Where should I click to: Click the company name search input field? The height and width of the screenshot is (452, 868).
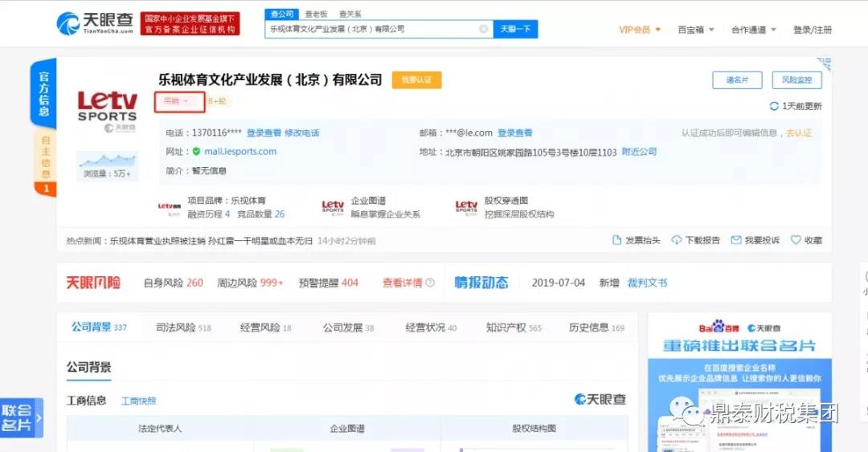370,29
